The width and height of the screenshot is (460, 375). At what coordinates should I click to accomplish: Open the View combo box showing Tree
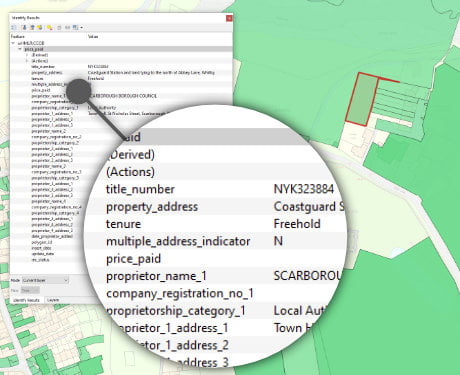(30, 290)
